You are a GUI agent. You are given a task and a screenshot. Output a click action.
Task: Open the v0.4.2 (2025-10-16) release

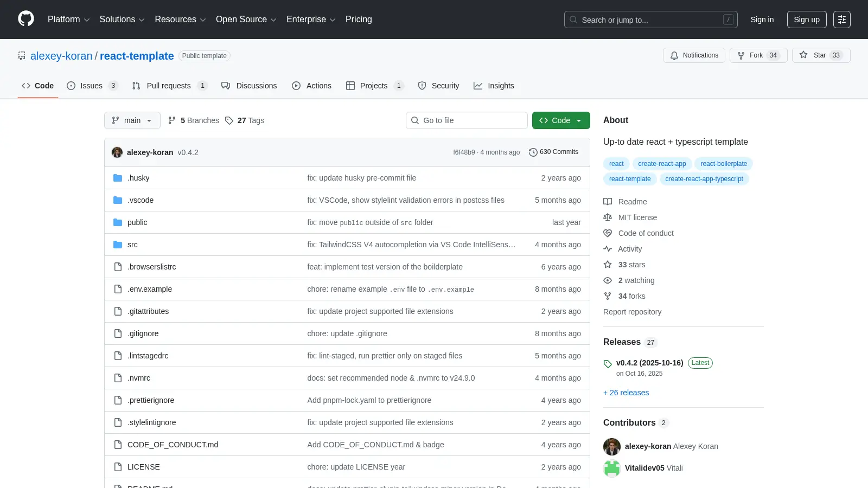(649, 363)
